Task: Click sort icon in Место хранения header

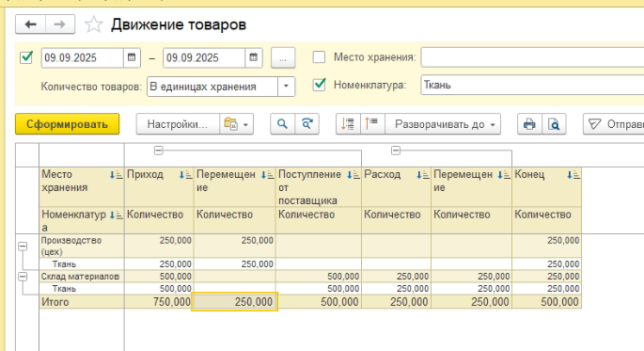Action: tap(116, 175)
